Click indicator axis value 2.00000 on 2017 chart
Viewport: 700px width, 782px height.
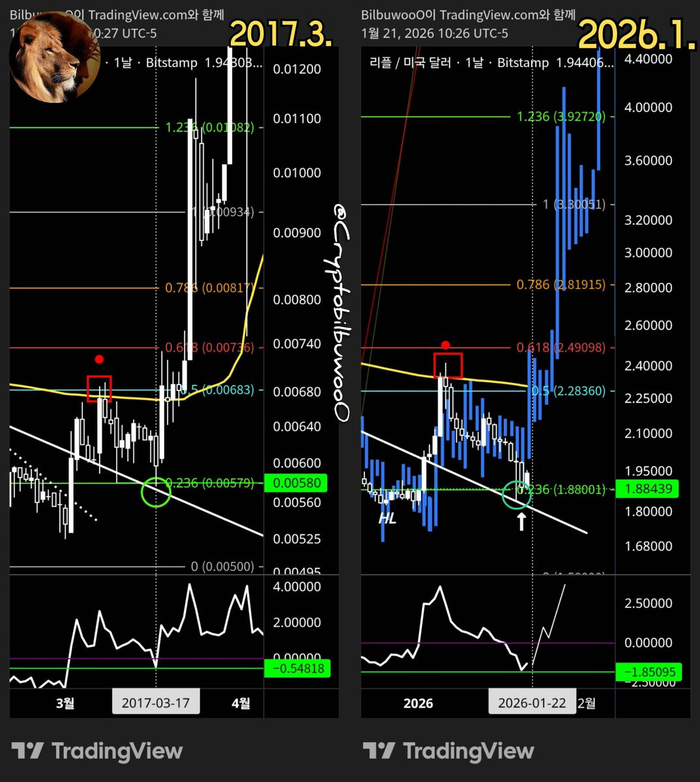coord(297,623)
